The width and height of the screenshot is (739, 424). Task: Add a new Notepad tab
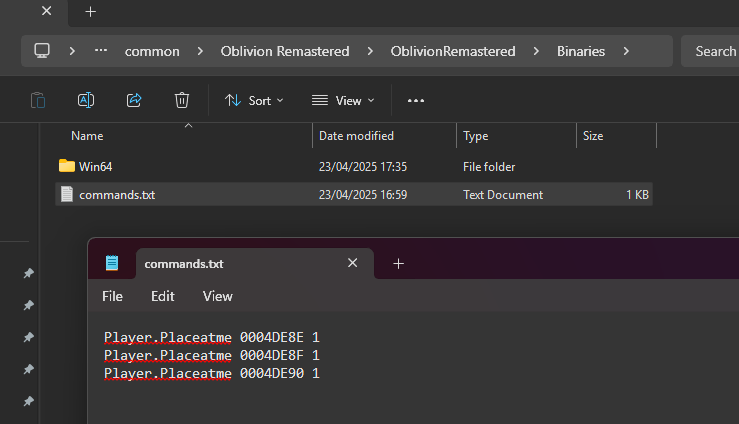398,264
